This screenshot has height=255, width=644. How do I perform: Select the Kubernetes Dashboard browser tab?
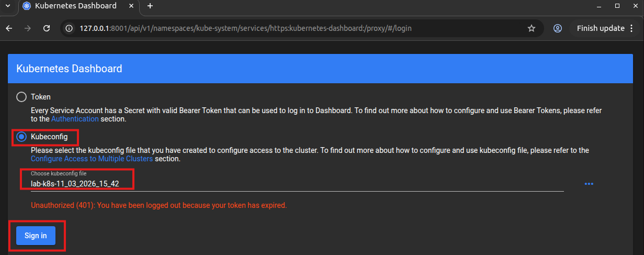click(79, 6)
